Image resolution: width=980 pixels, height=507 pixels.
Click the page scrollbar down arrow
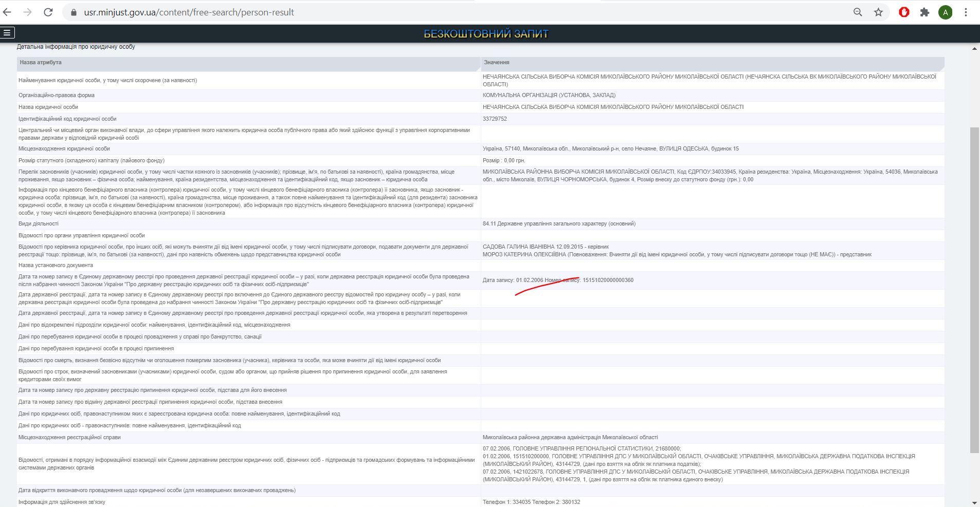(x=974, y=503)
